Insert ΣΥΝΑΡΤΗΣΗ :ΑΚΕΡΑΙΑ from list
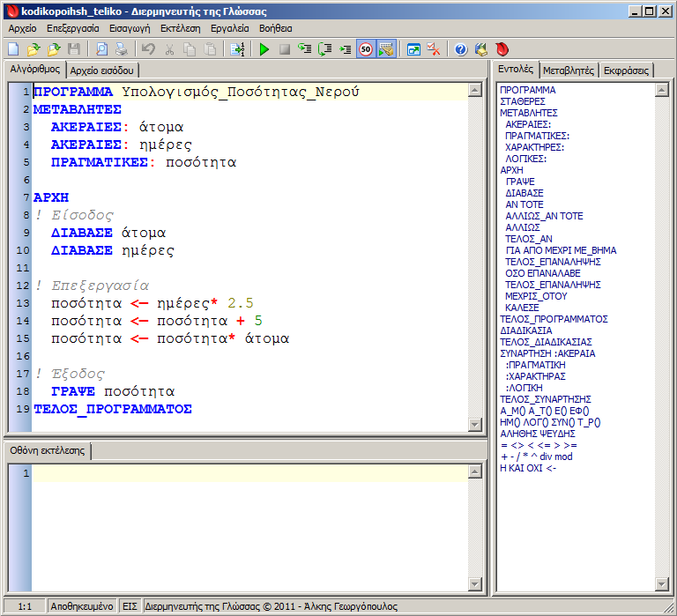Image resolution: width=677 pixels, height=616 pixels. pyautogui.click(x=547, y=353)
